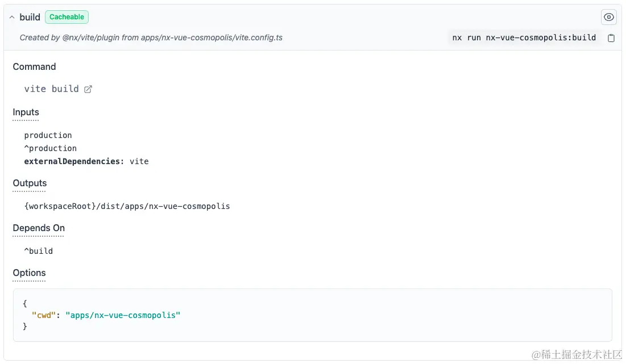Click the Outputs heading

click(x=30, y=183)
